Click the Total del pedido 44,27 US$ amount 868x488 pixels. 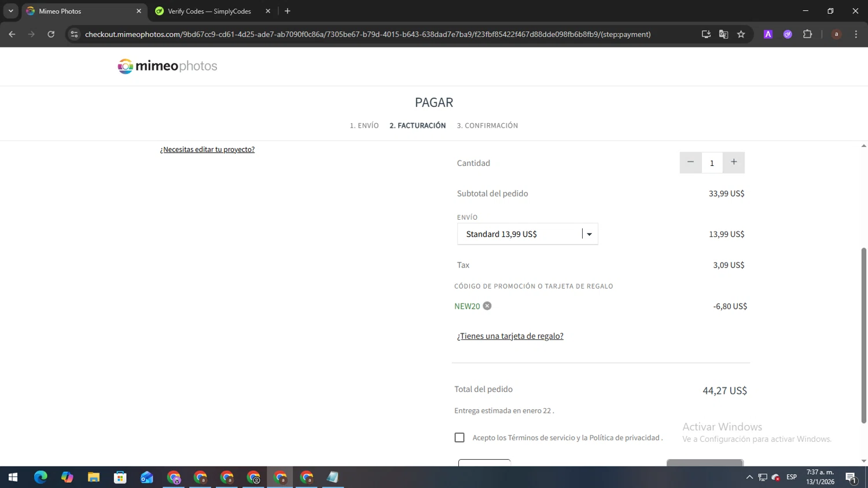(724, 391)
